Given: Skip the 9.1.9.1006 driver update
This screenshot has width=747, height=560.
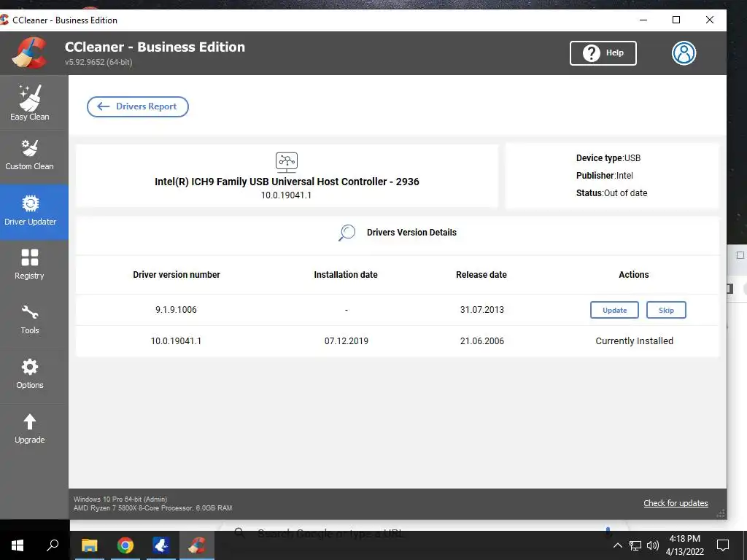Looking at the screenshot, I should tap(666, 310).
